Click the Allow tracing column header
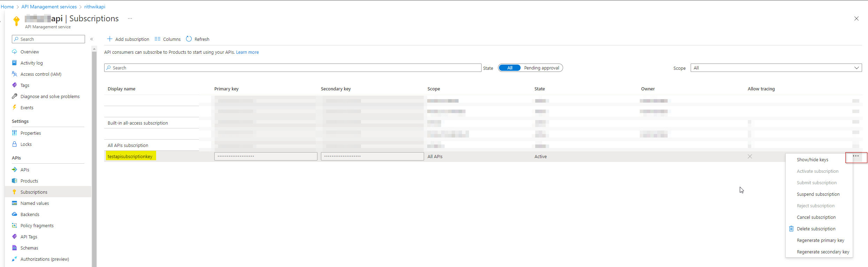Image resolution: width=868 pixels, height=267 pixels. click(761, 89)
